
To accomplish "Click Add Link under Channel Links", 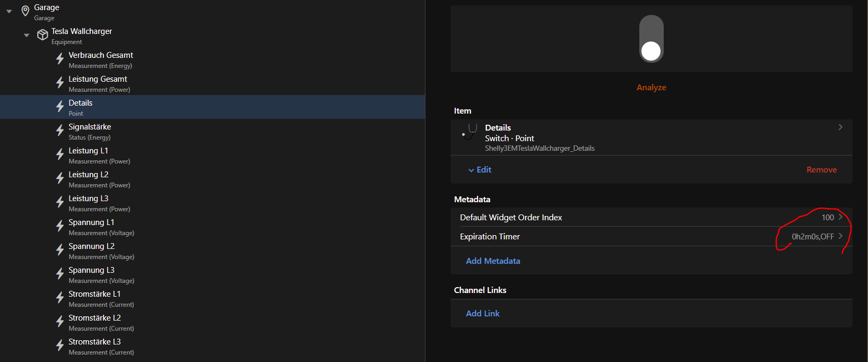I will [482, 313].
